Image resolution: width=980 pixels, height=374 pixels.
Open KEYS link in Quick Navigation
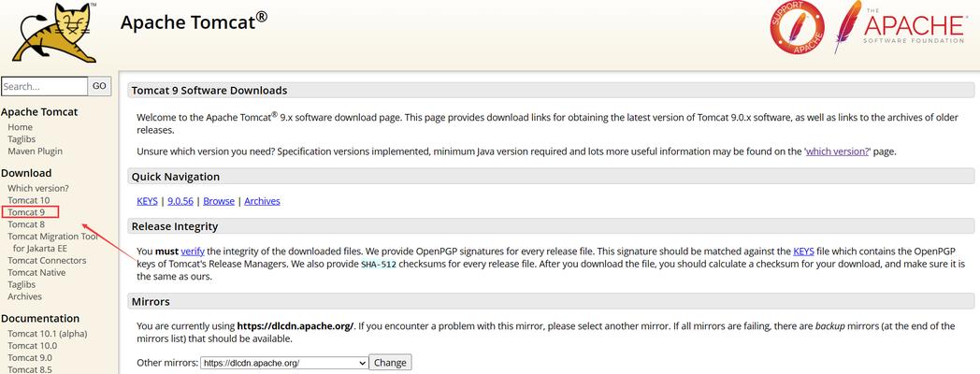point(147,201)
